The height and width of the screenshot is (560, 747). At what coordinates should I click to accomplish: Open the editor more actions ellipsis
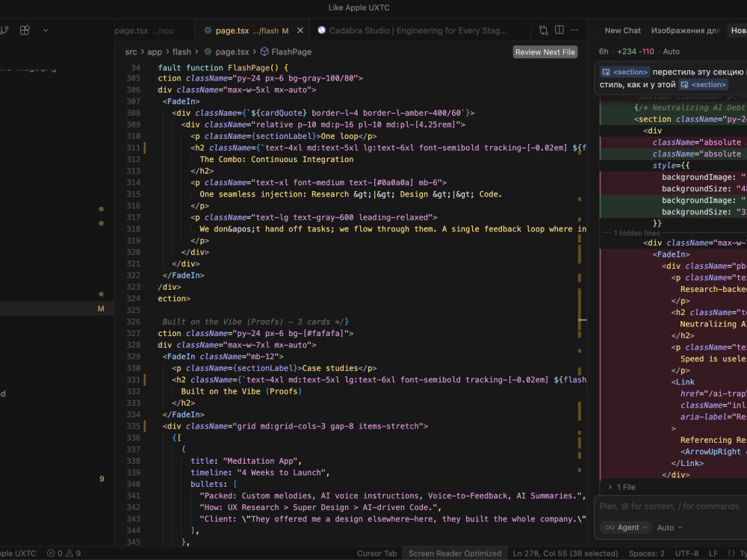click(574, 30)
